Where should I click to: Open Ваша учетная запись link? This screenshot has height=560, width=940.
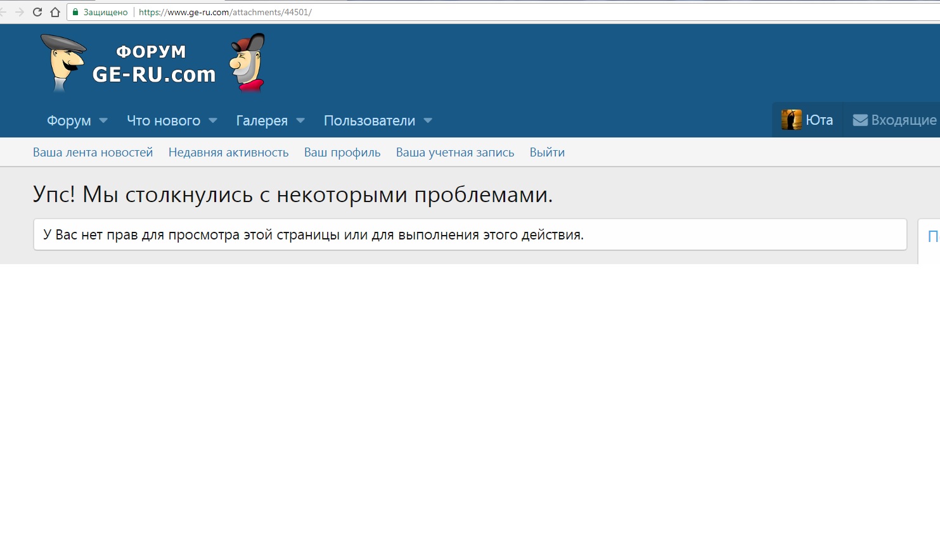455,152
